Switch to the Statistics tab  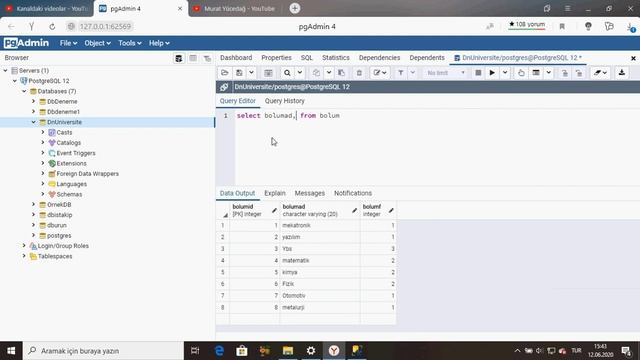[x=336, y=58]
